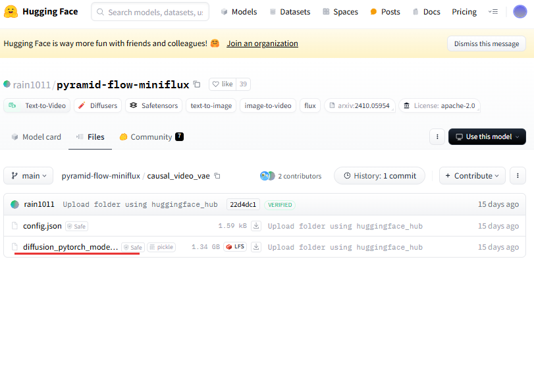Download the diffusion_pytorch_model file via icon
The width and height of the screenshot is (534, 392).
point(256,247)
